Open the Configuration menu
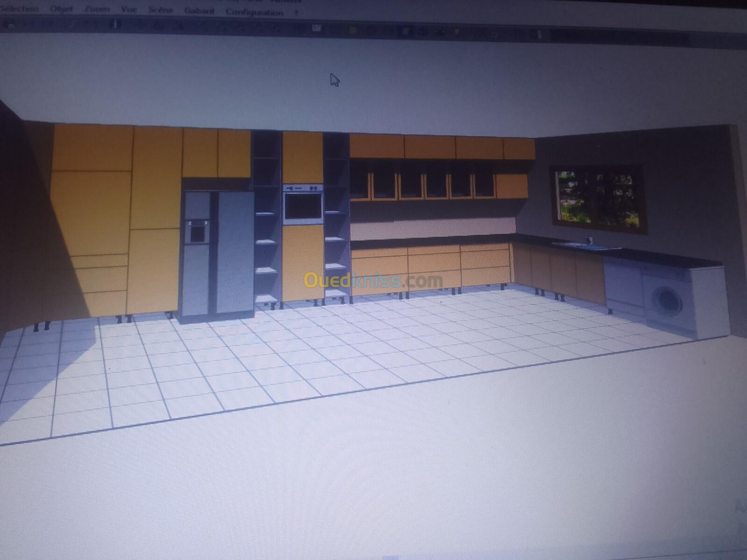The width and height of the screenshot is (747, 560). click(x=254, y=12)
